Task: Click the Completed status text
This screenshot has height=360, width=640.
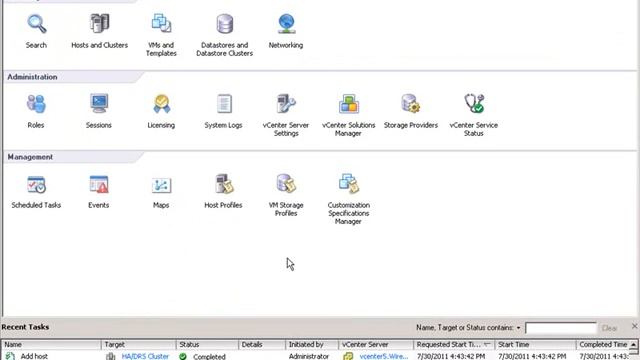Action: pyautogui.click(x=209, y=356)
